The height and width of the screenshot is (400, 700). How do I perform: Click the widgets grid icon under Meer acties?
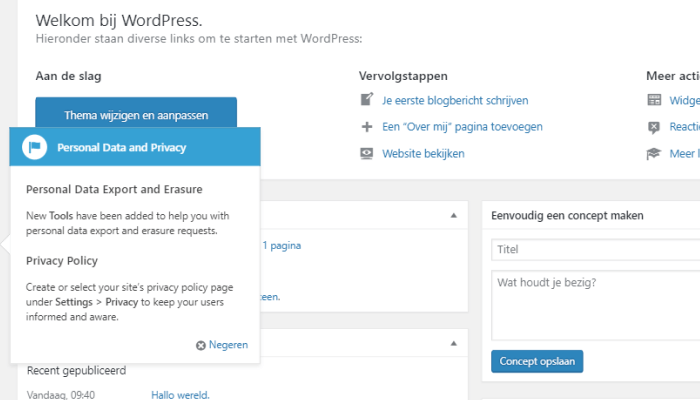click(x=654, y=100)
